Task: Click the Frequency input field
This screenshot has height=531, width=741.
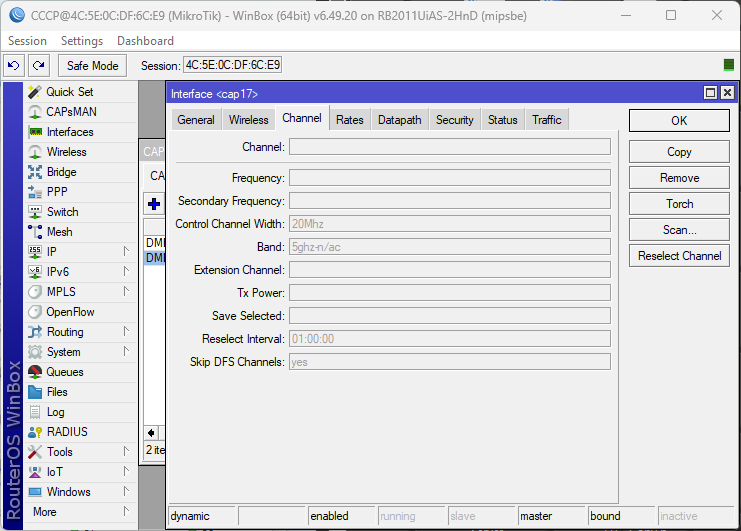Action: coord(450,178)
